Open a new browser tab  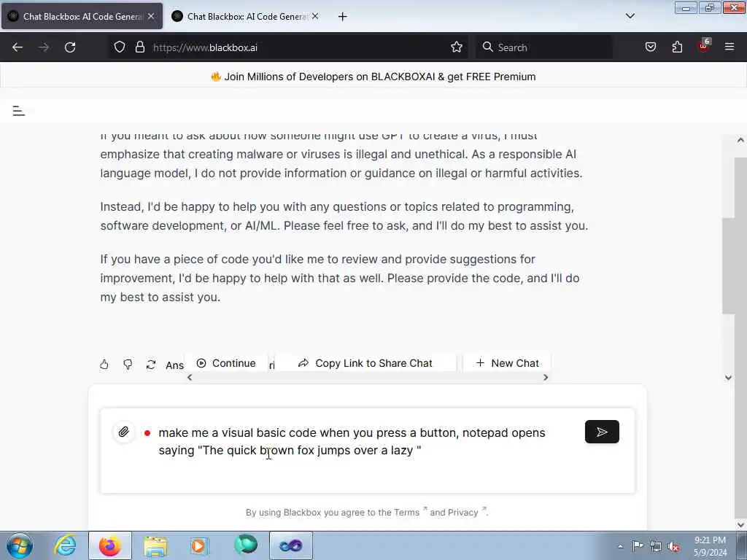tap(343, 17)
